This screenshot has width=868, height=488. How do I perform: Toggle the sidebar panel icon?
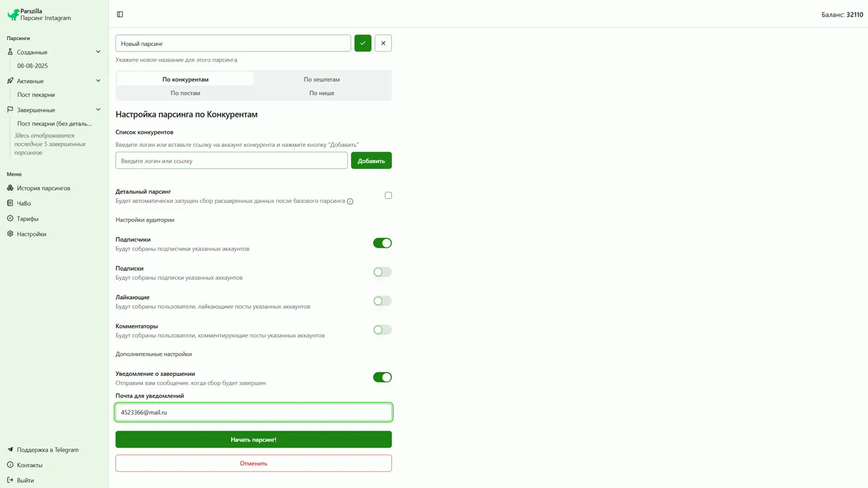(120, 14)
